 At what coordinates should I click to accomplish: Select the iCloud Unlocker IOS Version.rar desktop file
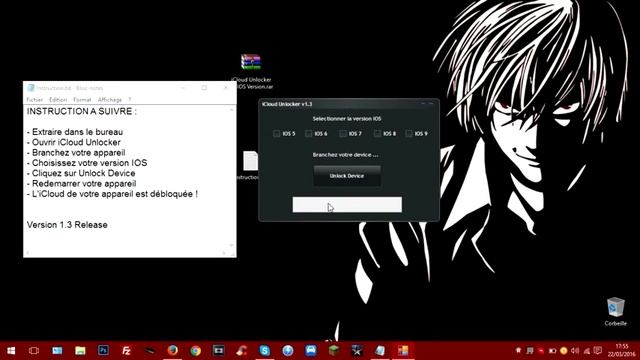coord(251,71)
